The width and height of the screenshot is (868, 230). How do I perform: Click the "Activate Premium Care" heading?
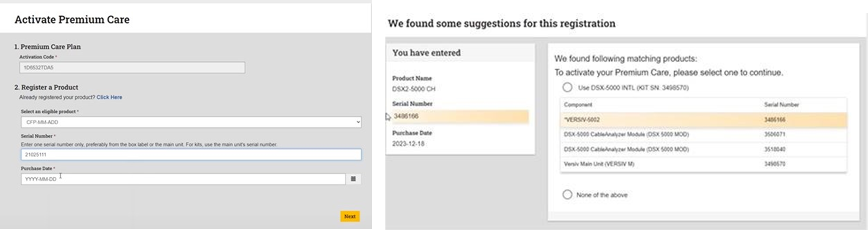coord(71,19)
